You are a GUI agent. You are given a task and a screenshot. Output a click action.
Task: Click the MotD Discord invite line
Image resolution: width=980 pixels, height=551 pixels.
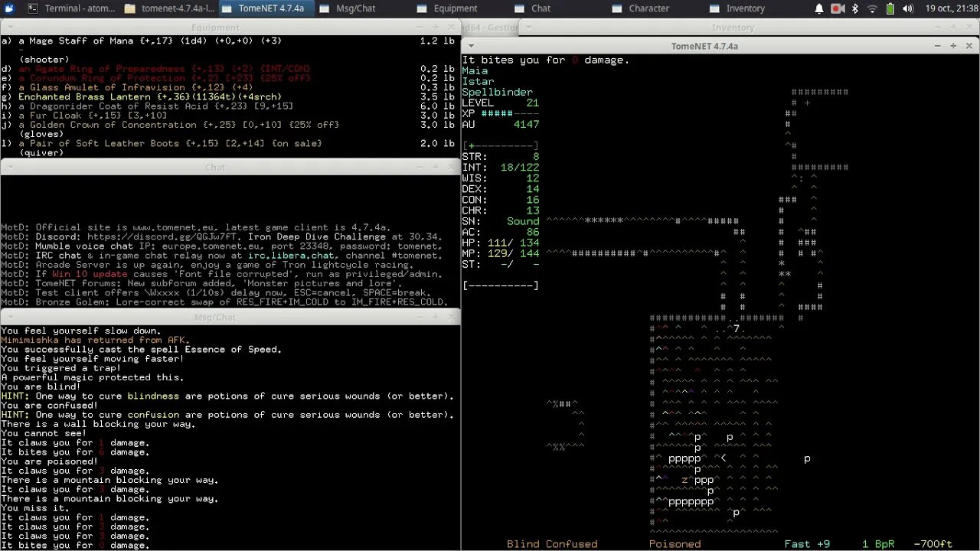coord(221,236)
